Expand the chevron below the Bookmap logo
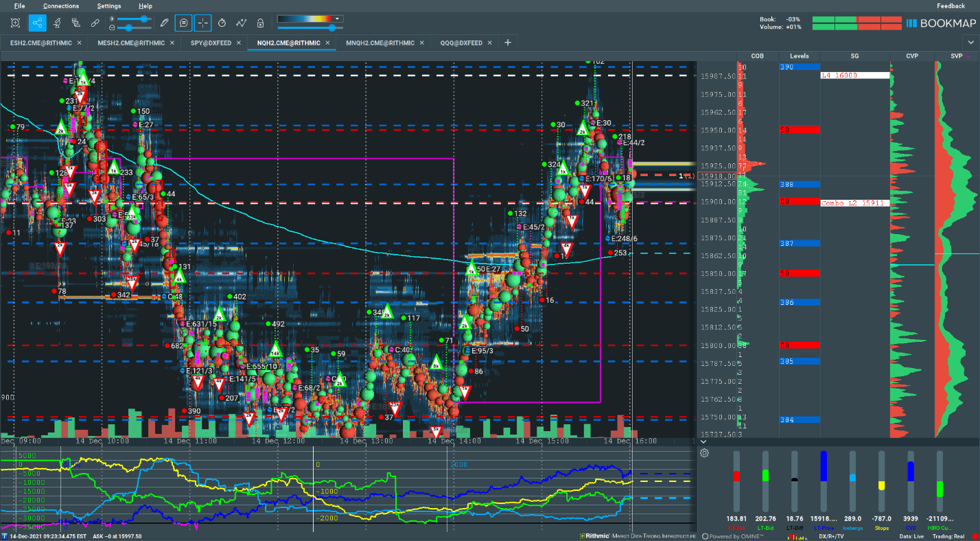The height and width of the screenshot is (541, 980). point(970,43)
